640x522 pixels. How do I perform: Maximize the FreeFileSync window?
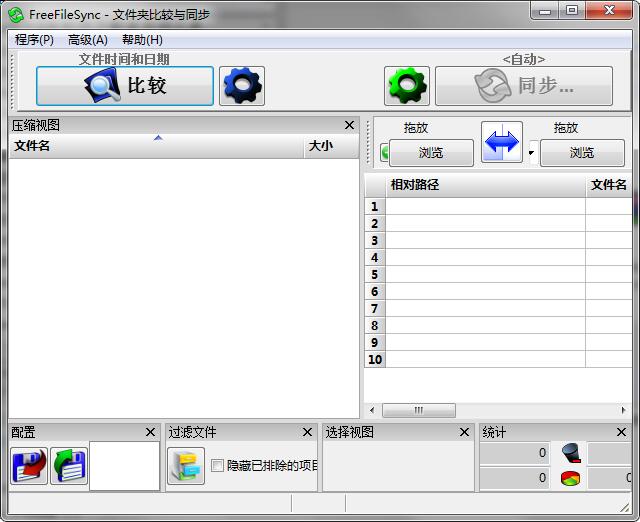tap(572, 11)
